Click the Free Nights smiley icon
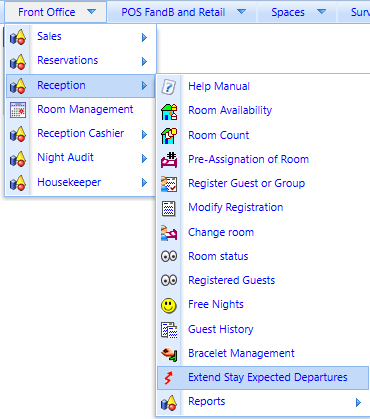Viewport: 370px width, 419px height. (x=169, y=305)
